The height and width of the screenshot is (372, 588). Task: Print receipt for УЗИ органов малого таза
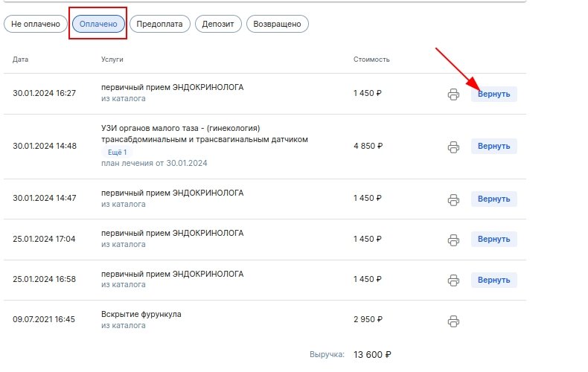[453, 147]
